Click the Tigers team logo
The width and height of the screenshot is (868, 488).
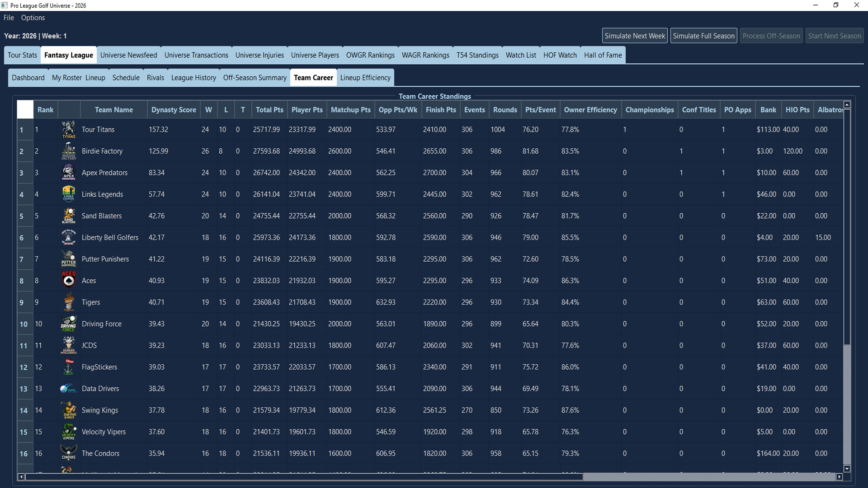click(x=68, y=302)
